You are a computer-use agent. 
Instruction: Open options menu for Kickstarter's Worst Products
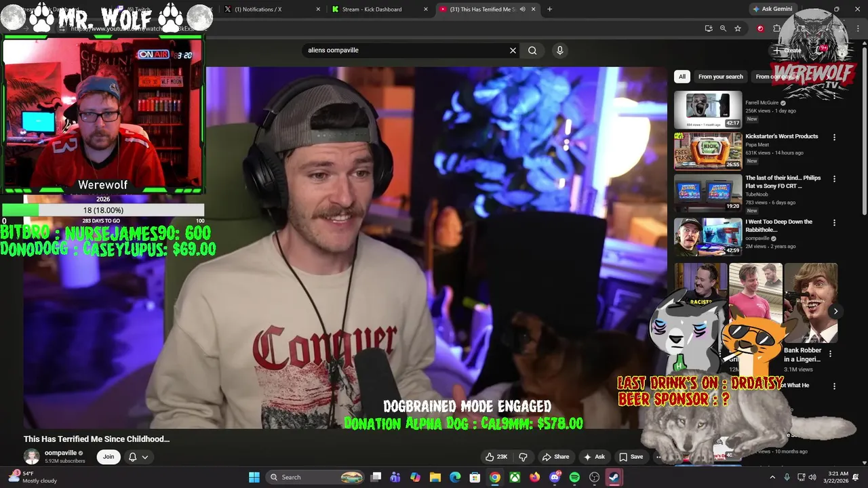point(834,137)
